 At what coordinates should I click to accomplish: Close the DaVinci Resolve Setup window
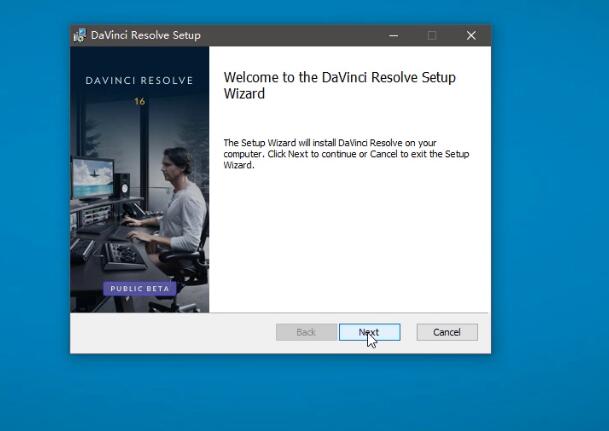tap(471, 36)
